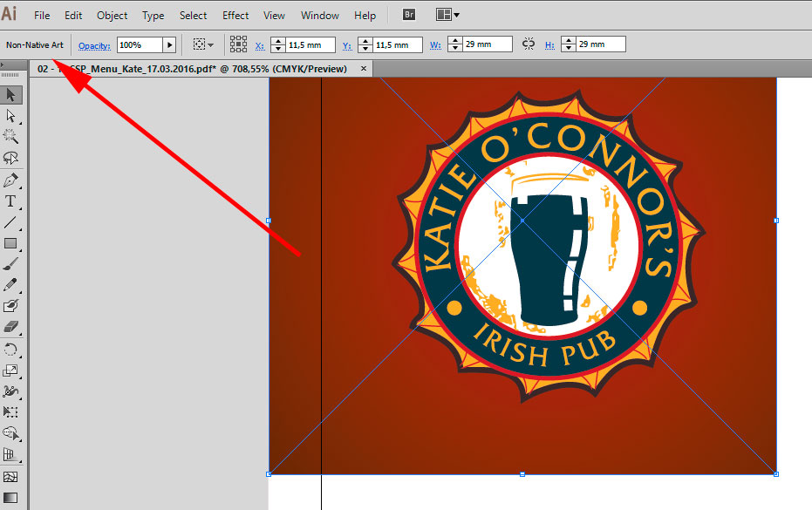The height and width of the screenshot is (510, 812).
Task: Expand the tools panel collapse arrow
Action: [3, 65]
